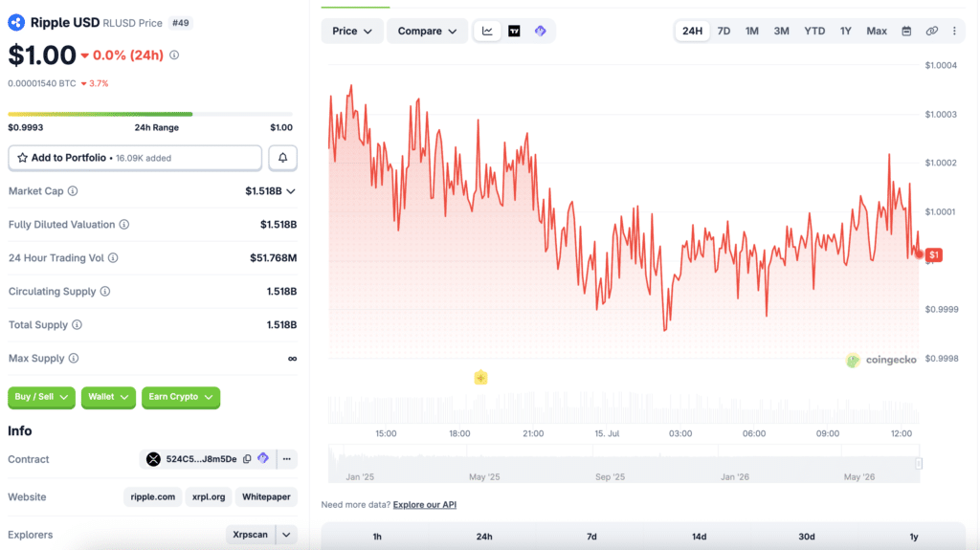Show Market Cap info icon
This screenshot has height=550, width=980.
point(73,190)
